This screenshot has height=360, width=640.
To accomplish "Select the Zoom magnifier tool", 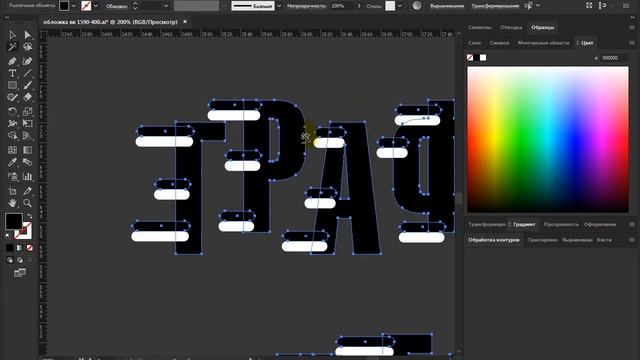I will coord(27,203).
